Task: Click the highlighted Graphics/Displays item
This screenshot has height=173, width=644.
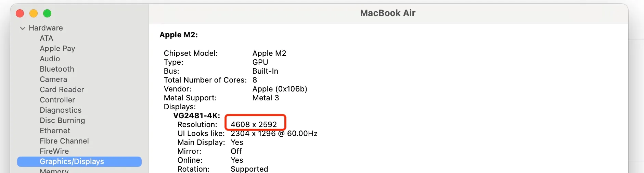Action: click(72, 162)
